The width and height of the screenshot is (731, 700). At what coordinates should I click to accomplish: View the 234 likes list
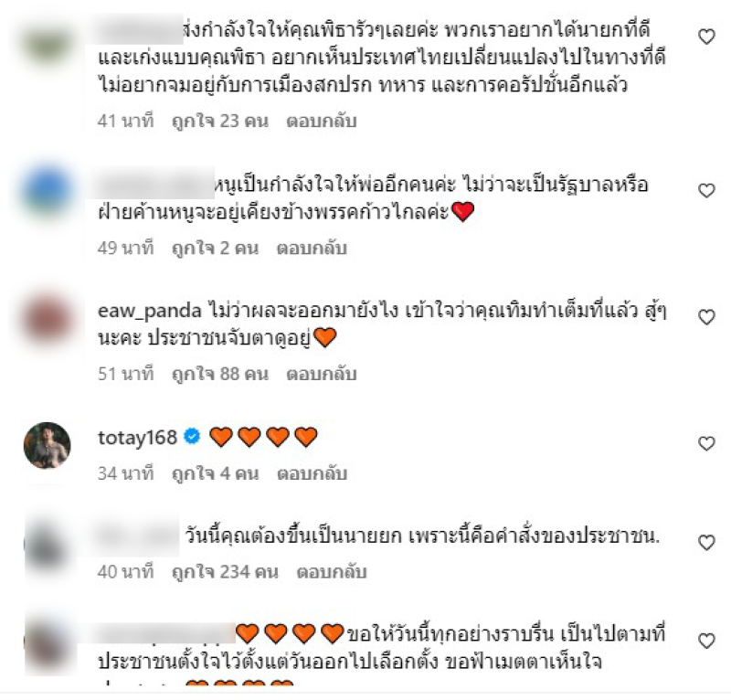[225, 572]
